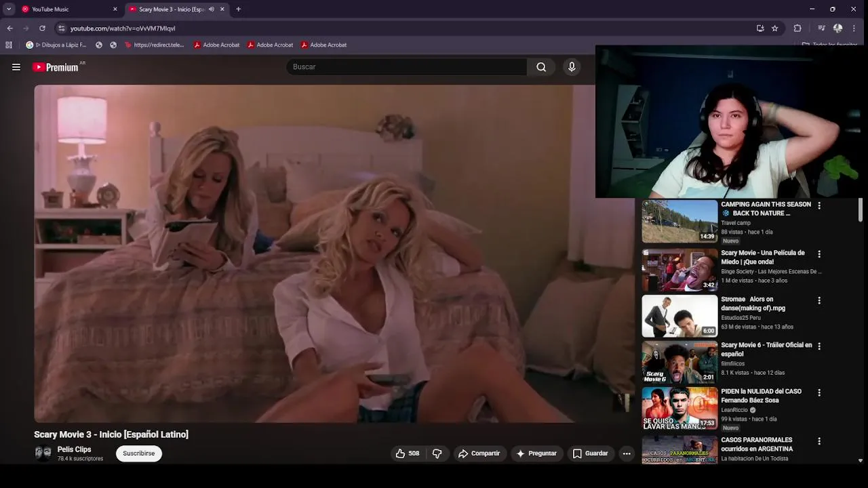Open Scary Movie 6 - Tráiler Oficial title
The image size is (868, 488).
pos(766,349)
